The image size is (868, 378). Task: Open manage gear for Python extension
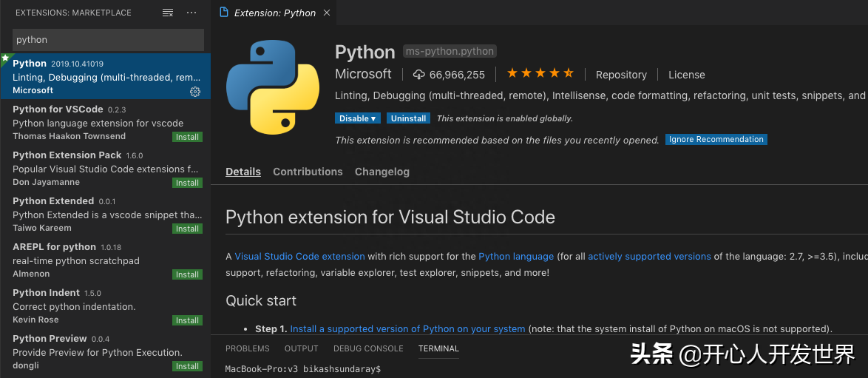pos(195,92)
